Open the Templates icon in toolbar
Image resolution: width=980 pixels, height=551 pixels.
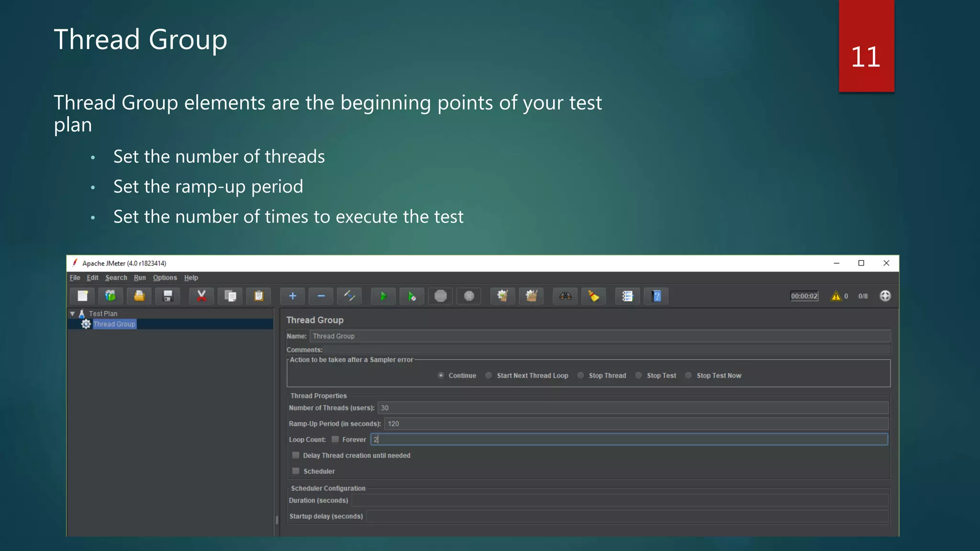point(111,296)
